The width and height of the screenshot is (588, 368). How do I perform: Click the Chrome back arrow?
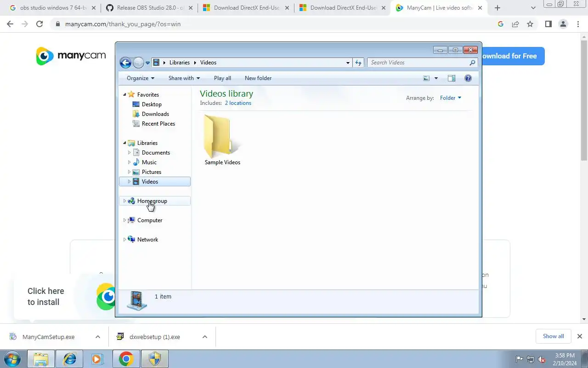10,24
